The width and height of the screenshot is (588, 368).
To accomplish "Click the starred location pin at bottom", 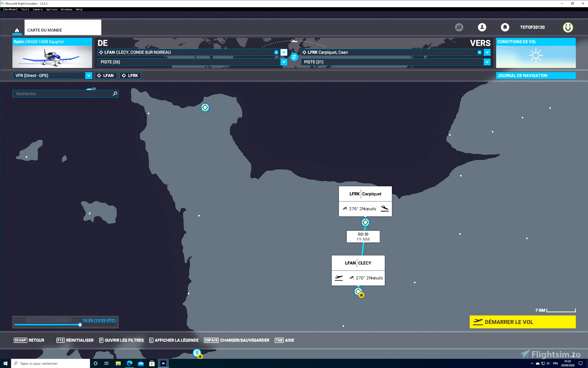I will coord(197,353).
